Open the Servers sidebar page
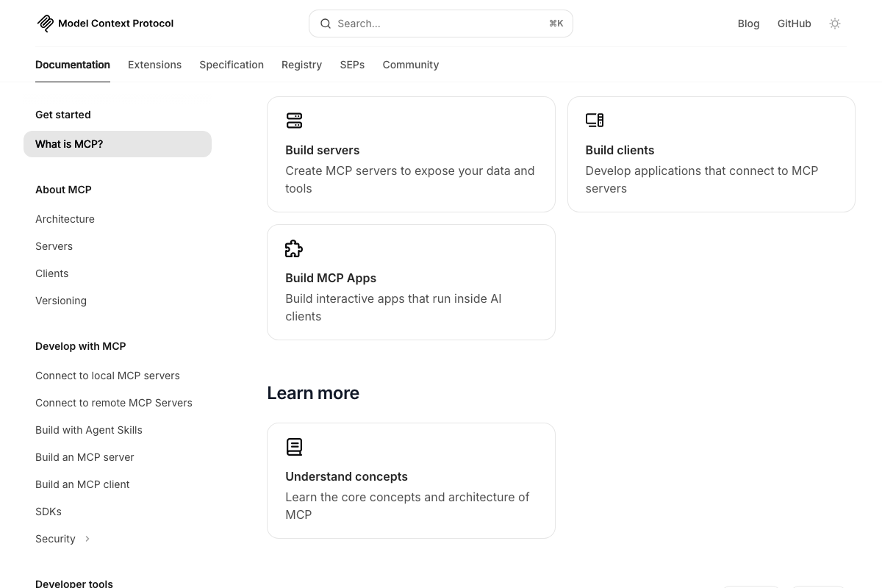The height and width of the screenshot is (588, 882). (54, 246)
